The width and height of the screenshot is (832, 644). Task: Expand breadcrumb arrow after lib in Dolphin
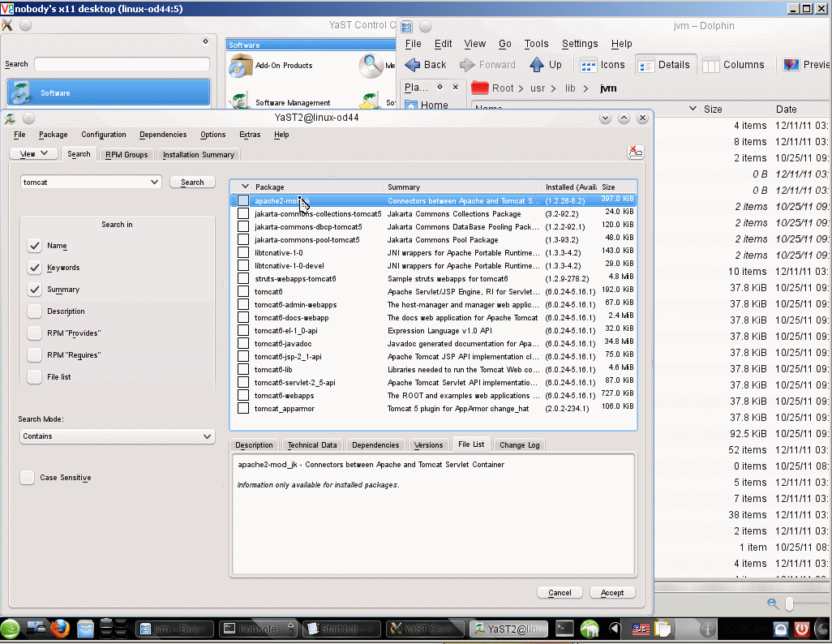[x=585, y=88]
